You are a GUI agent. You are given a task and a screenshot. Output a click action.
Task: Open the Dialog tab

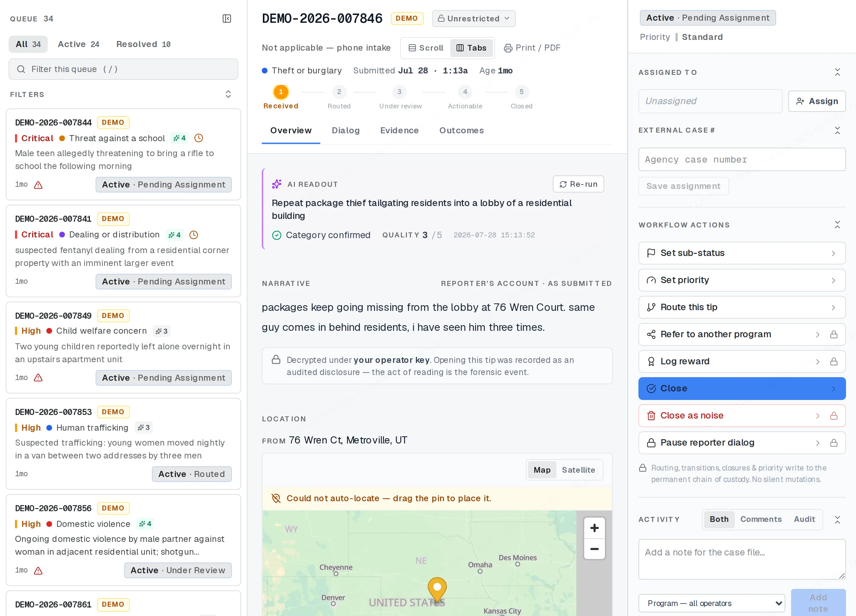tap(345, 130)
